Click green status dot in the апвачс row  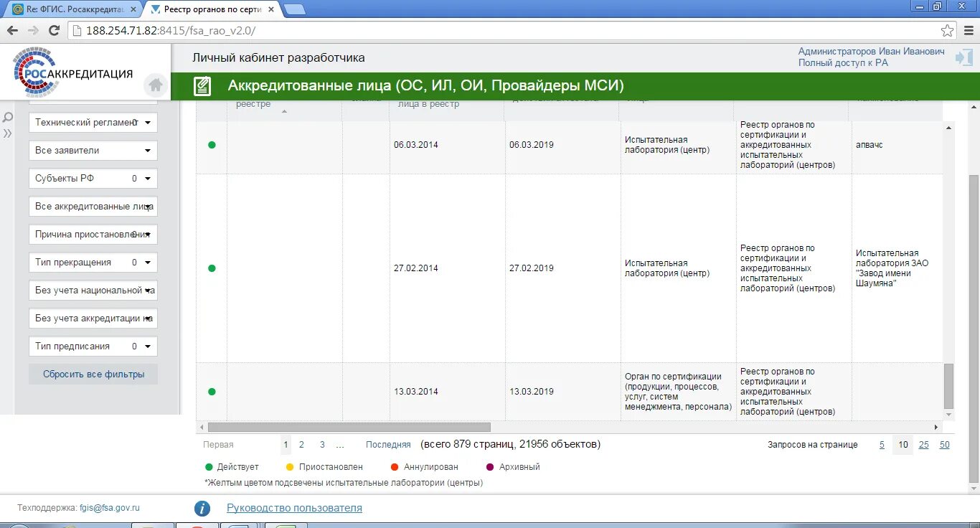tap(212, 145)
